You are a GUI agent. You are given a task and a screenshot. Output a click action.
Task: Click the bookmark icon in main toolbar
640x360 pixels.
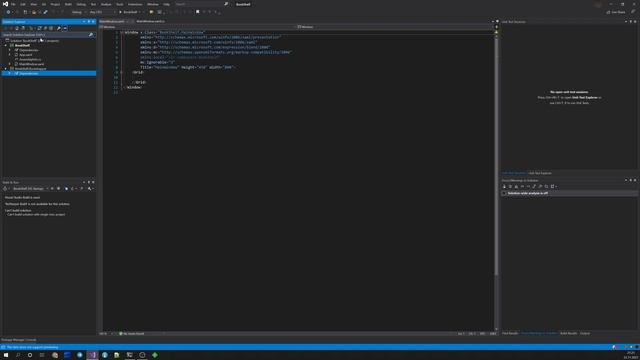pyautogui.click(x=198, y=12)
